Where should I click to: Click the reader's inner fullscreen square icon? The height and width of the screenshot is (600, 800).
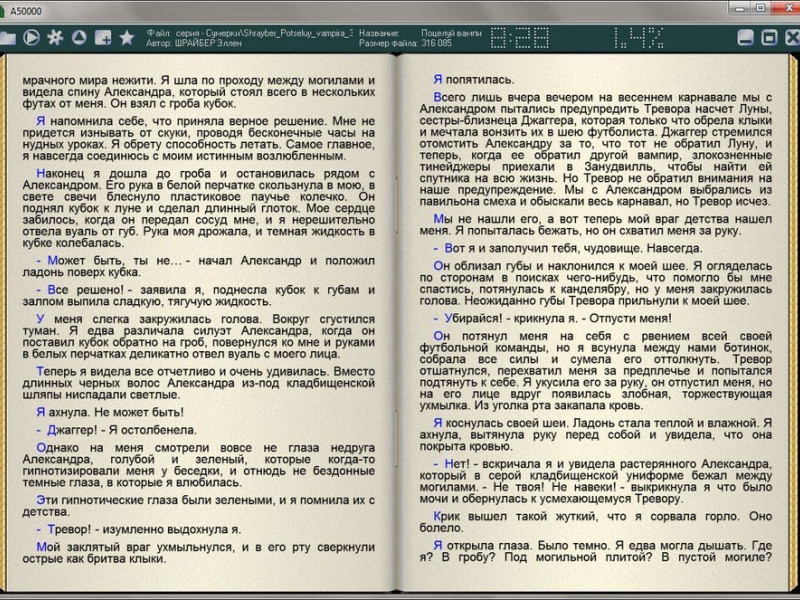coord(769,37)
